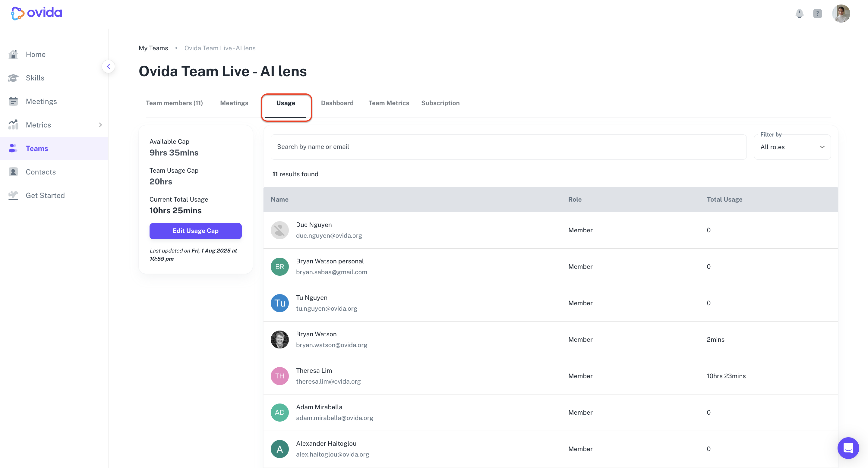Open Skills in the sidebar
868x468 pixels.
click(54, 78)
